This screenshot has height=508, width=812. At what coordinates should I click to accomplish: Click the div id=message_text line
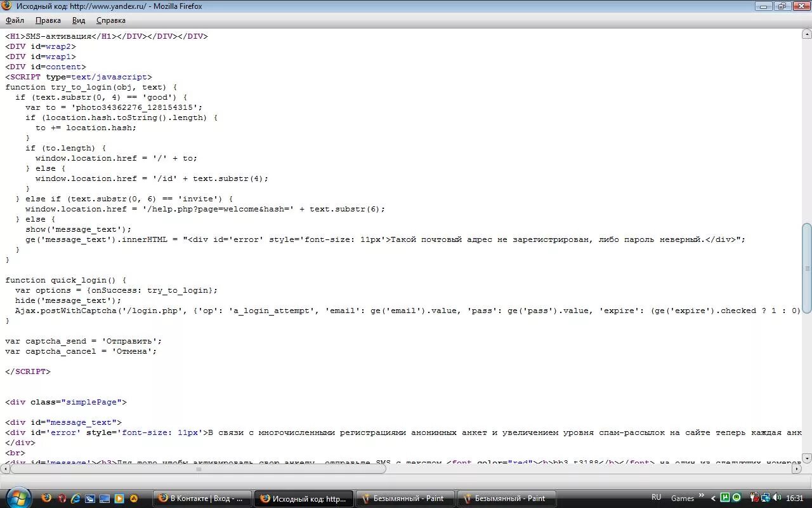tap(63, 422)
